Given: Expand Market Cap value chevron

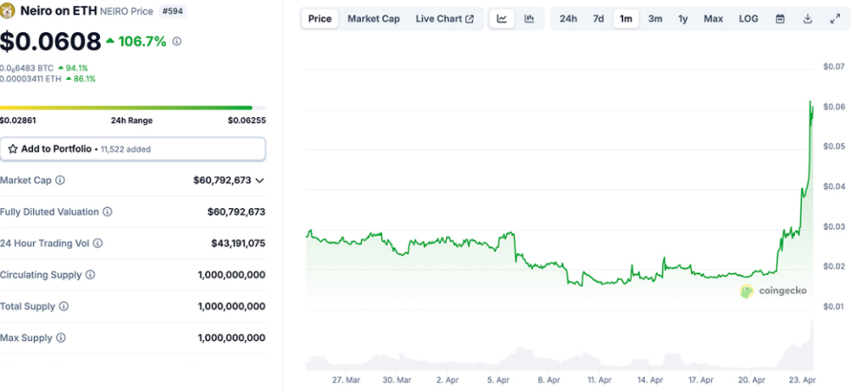Looking at the screenshot, I should [259, 180].
